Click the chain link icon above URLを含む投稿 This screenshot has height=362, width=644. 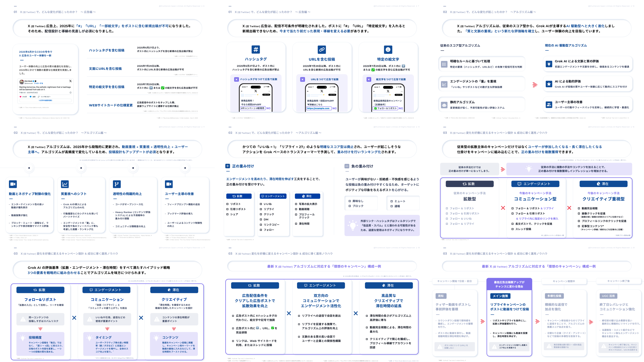322,49
